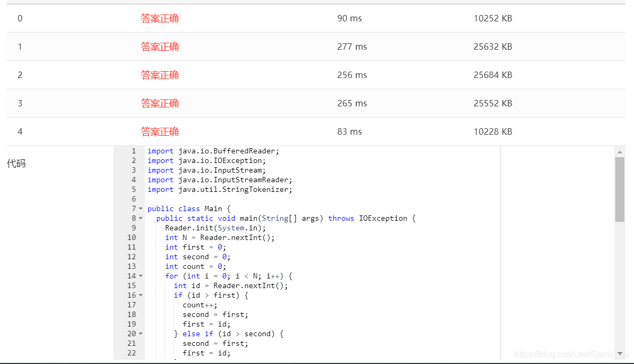Click the Reader.init(System.in); line

click(215, 228)
